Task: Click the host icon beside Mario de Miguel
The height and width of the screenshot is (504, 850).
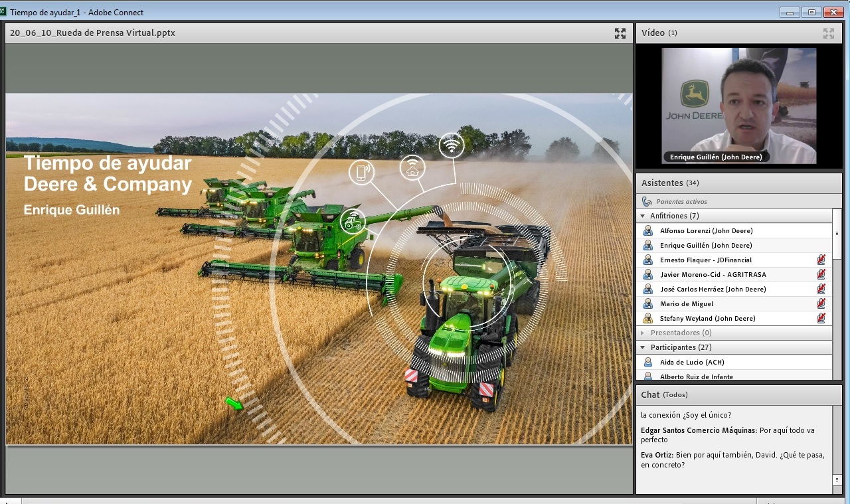Action: pyautogui.click(x=647, y=304)
